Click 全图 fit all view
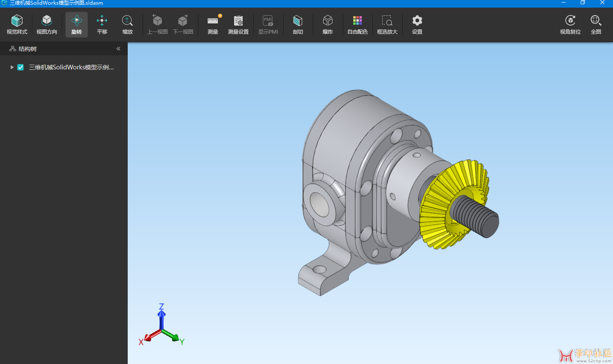Image resolution: width=613 pixels, height=364 pixels. click(x=596, y=25)
